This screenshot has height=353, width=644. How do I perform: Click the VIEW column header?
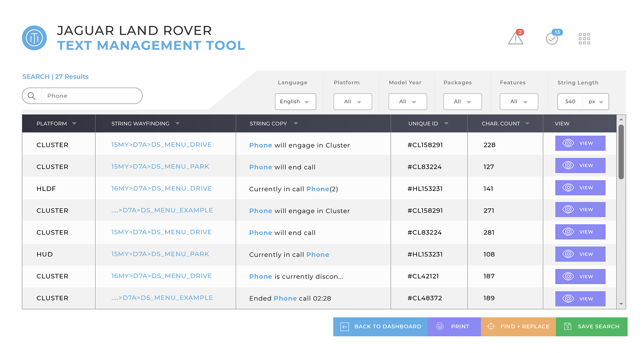tap(562, 123)
